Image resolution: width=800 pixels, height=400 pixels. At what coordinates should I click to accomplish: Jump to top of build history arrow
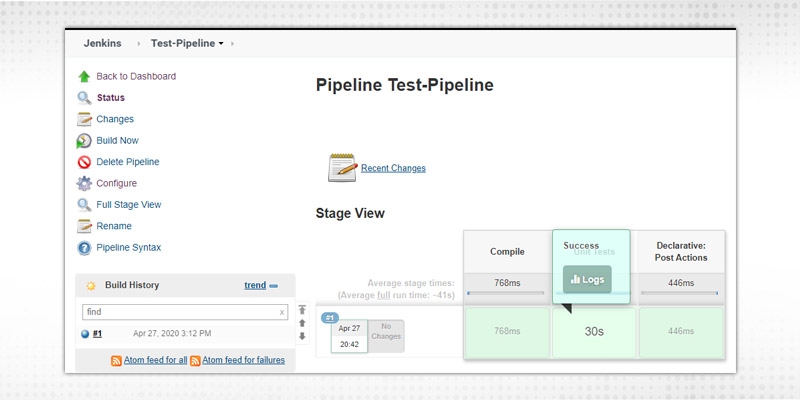tap(302, 310)
